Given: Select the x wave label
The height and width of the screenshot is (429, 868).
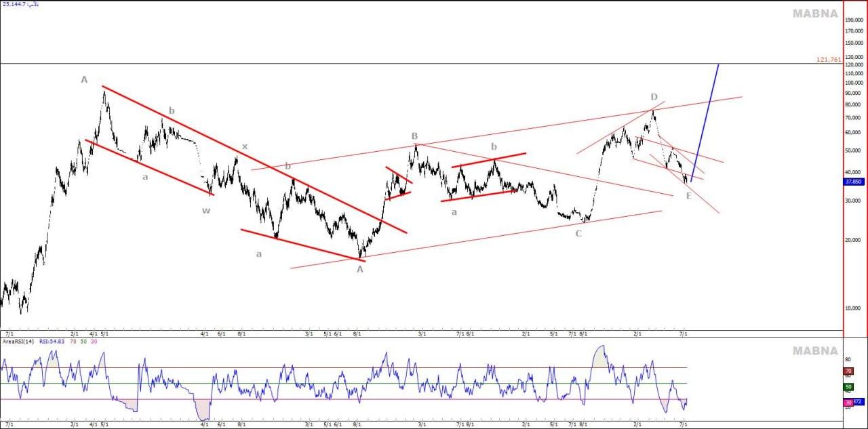Looking at the screenshot, I should pyautogui.click(x=245, y=146).
